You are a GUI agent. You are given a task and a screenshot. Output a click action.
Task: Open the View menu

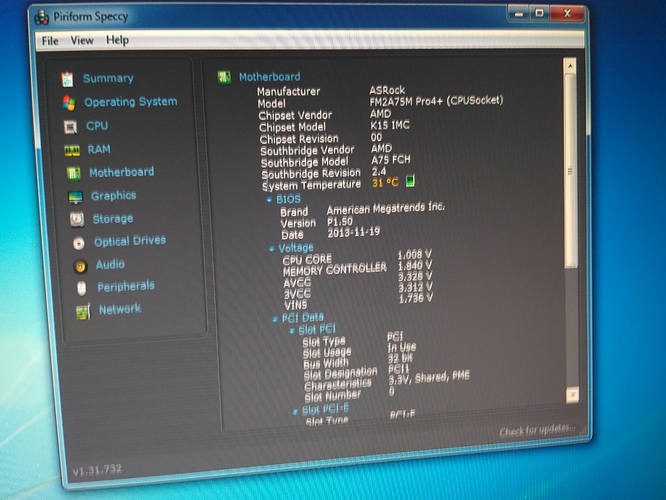(x=82, y=40)
